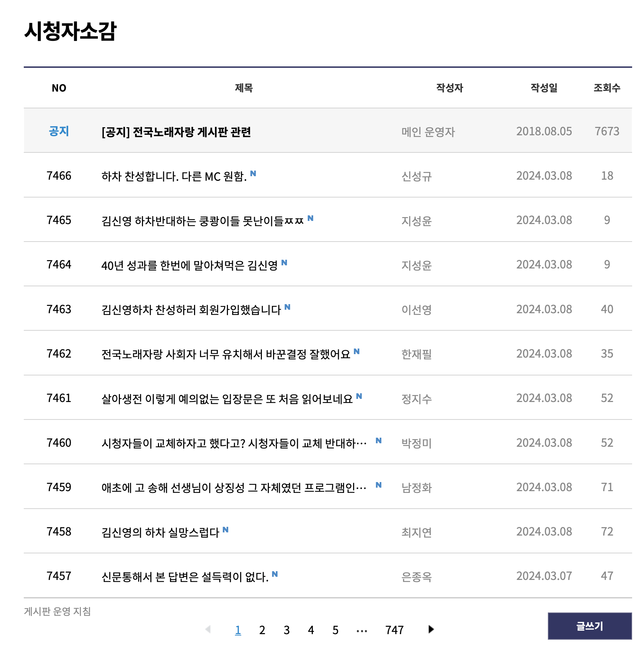644x653 pixels.
Task: Click author 은종옥
Action: click(x=417, y=576)
